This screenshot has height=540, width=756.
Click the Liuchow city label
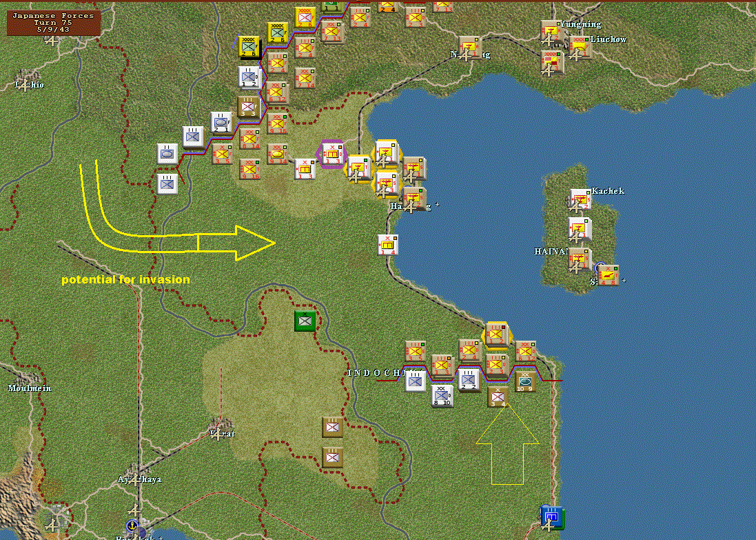coord(609,39)
